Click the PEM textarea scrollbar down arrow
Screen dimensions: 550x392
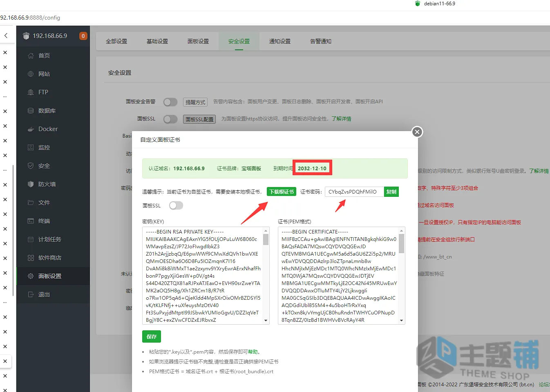click(x=402, y=321)
